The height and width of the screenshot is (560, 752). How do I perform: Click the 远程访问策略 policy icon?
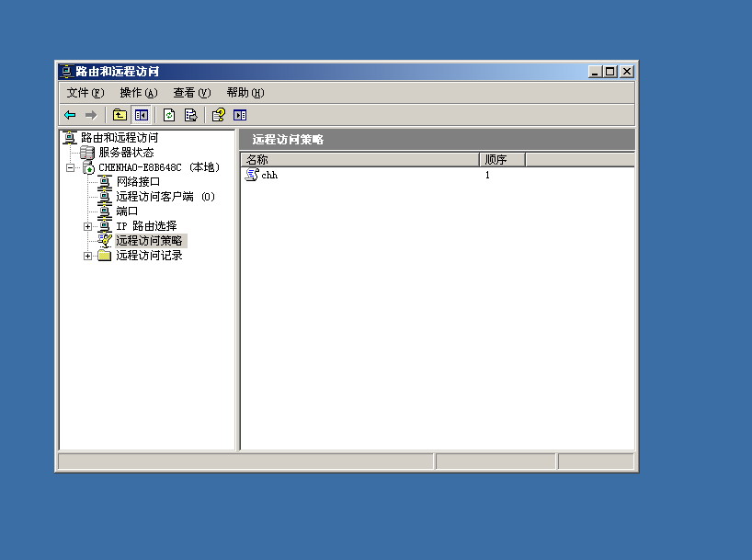(105, 240)
